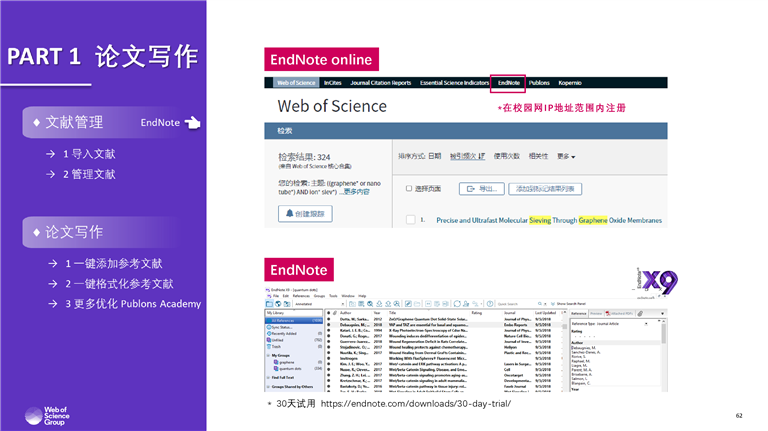The image size is (768, 431).
Task: Click Find Full Text icon in EndNote toolbar
Action: [396, 304]
